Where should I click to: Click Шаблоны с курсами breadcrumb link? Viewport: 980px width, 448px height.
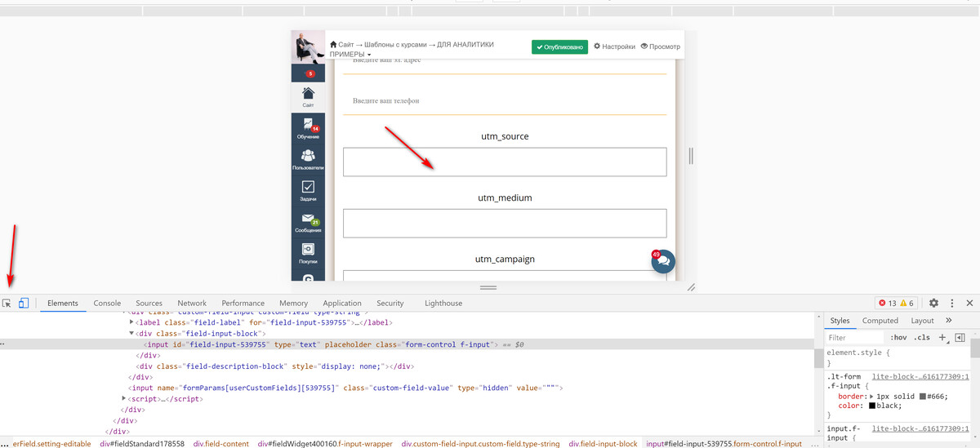coord(394,45)
